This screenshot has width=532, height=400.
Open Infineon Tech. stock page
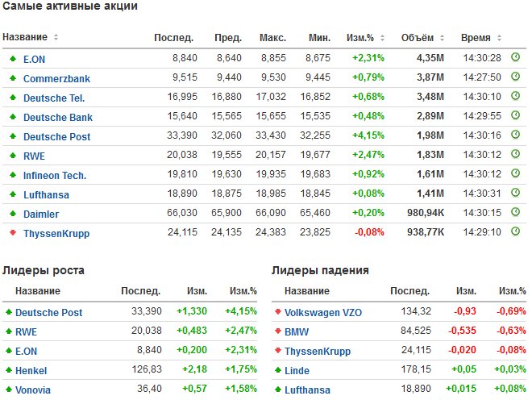click(55, 175)
